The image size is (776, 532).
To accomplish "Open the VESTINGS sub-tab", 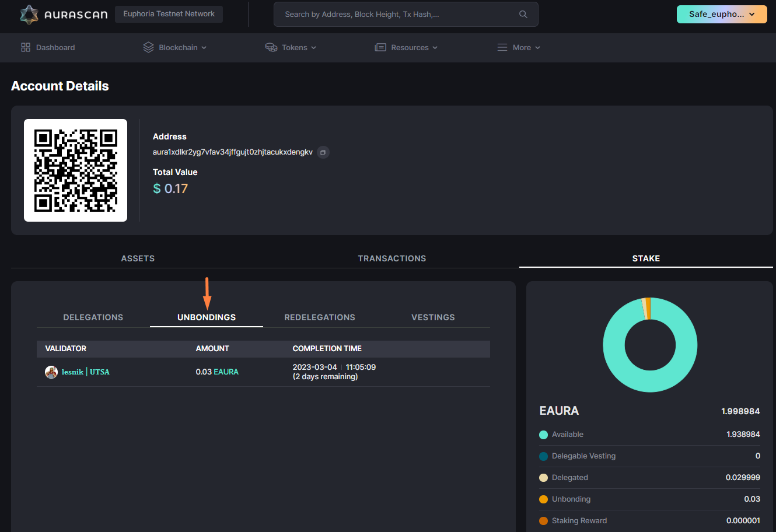I will click(x=433, y=317).
